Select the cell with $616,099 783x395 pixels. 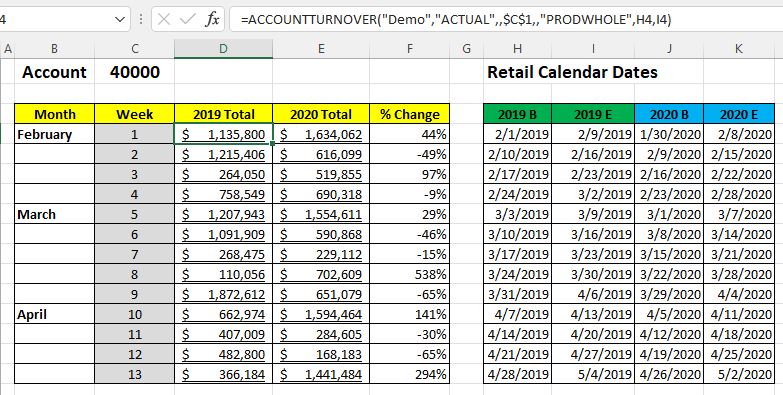(x=321, y=154)
